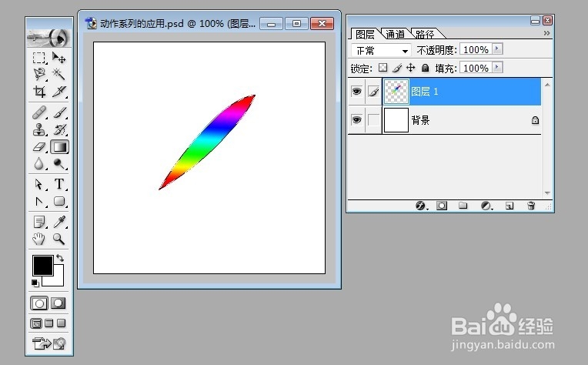The width and height of the screenshot is (588, 365).
Task: Select the Type tool
Action: click(58, 184)
